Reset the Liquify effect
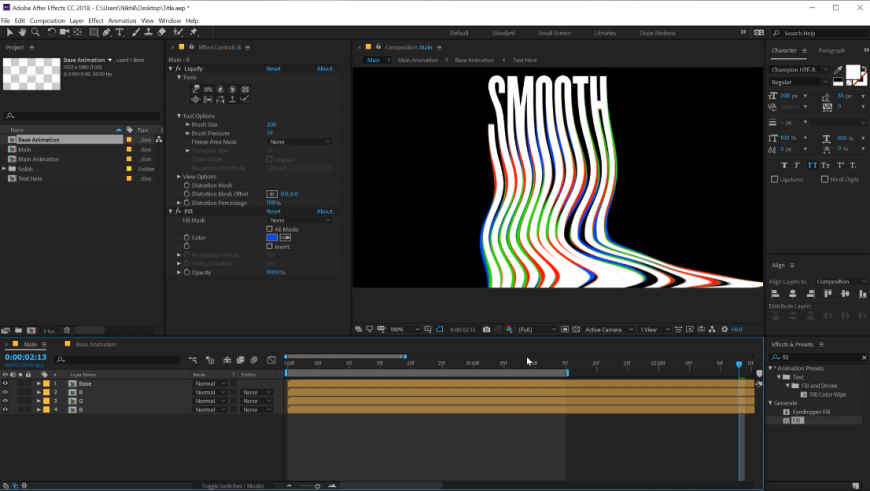The width and height of the screenshot is (870, 491). click(274, 69)
